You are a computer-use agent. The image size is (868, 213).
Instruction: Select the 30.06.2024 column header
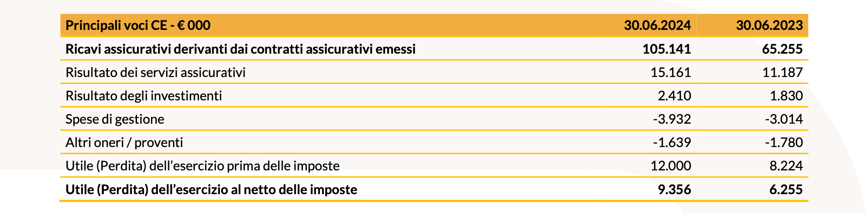coord(657,25)
